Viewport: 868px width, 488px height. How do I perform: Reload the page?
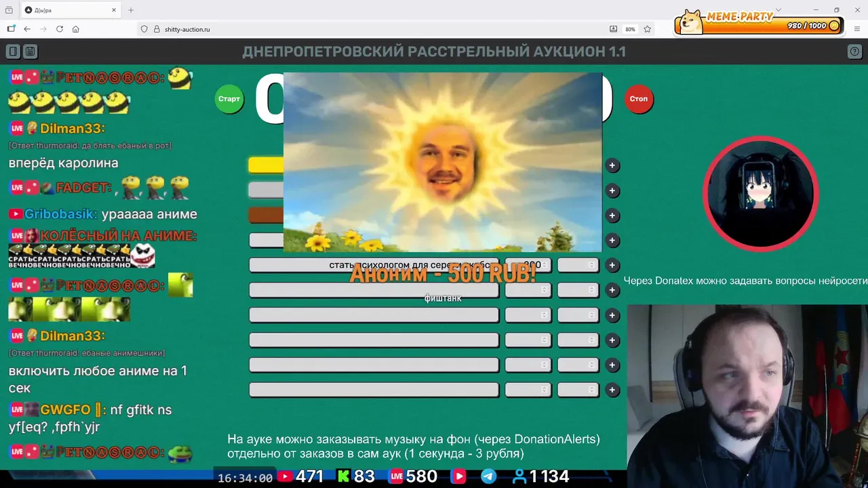pyautogui.click(x=60, y=29)
